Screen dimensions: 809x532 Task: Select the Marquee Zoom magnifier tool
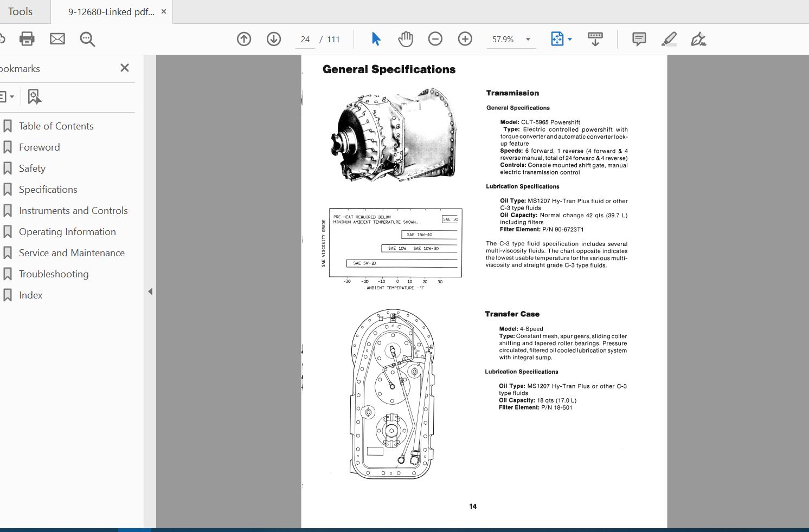[x=87, y=38]
